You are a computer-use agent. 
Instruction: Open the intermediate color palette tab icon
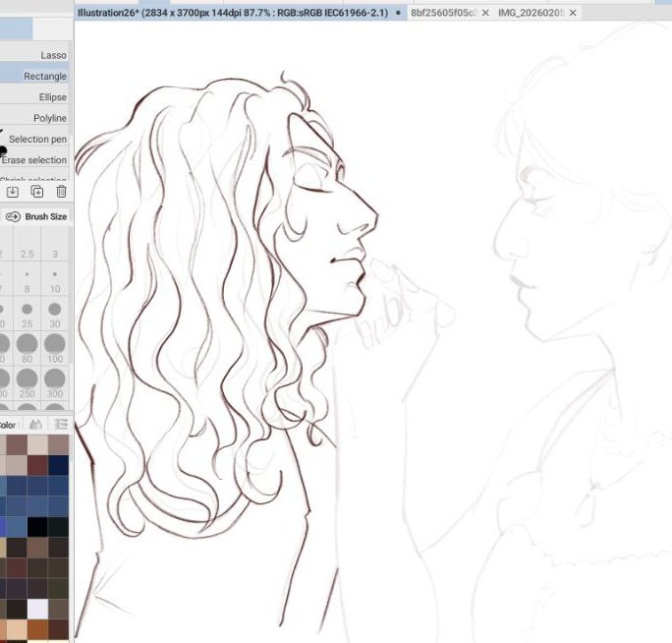point(35,425)
